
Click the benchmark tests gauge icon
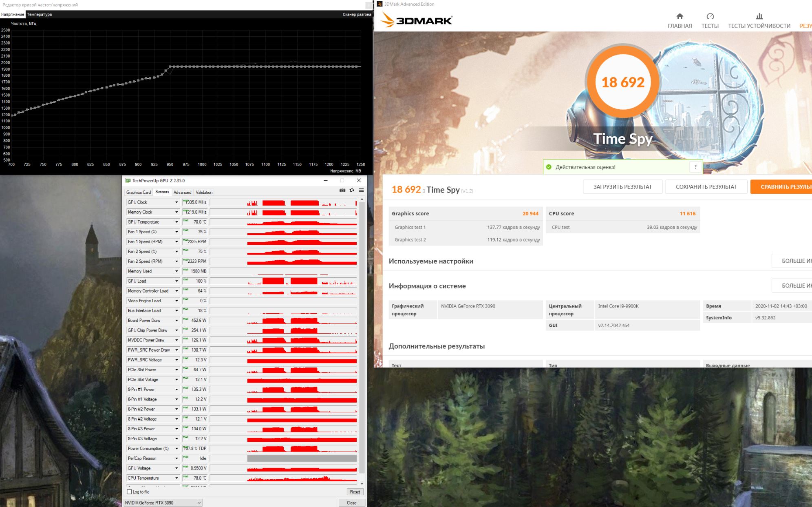pos(710,16)
